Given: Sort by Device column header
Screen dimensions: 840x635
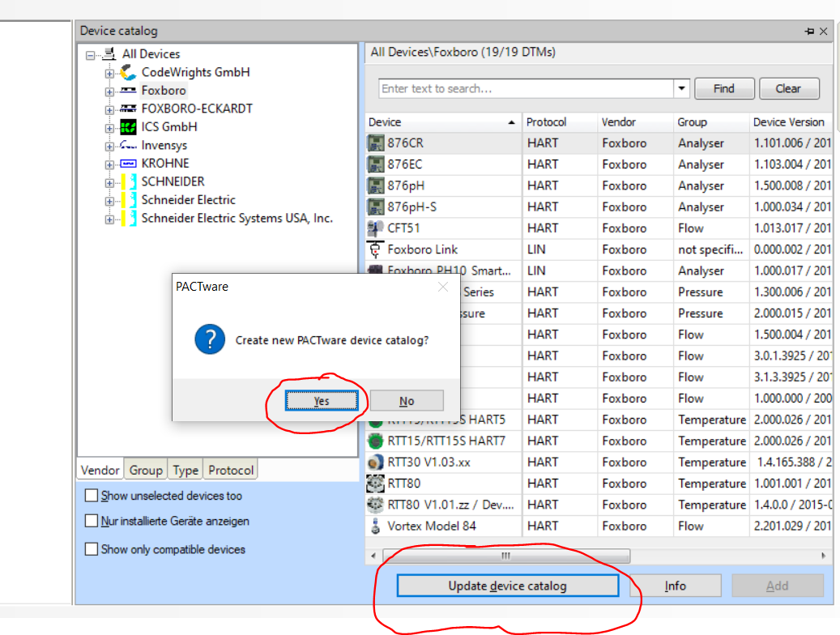Looking at the screenshot, I should tap(443, 122).
